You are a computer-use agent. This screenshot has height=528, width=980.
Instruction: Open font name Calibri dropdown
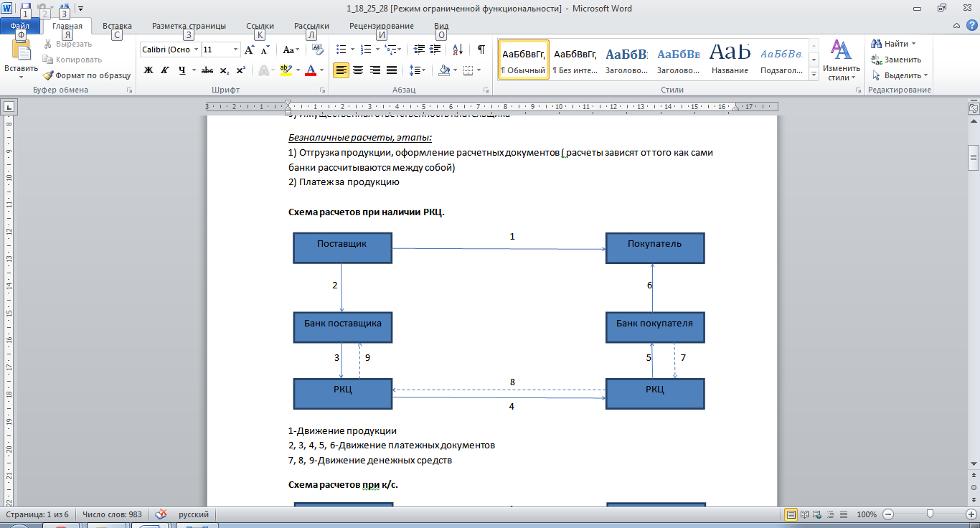pos(197,49)
